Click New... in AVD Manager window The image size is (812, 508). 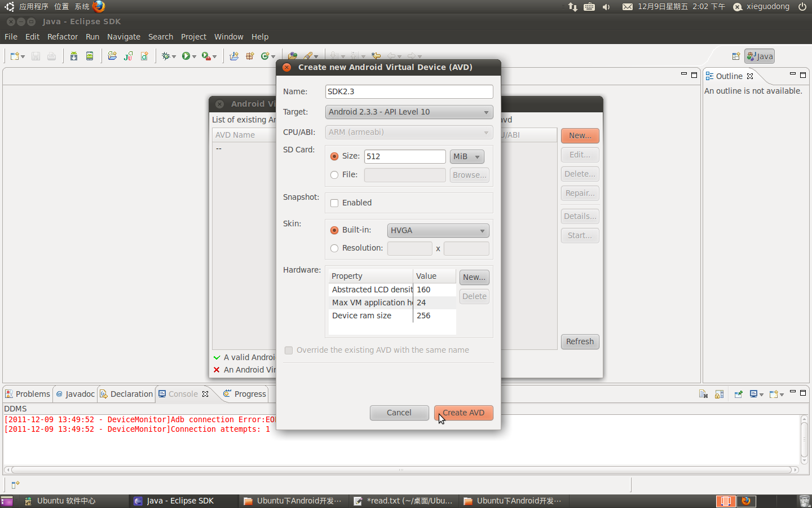pyautogui.click(x=580, y=135)
